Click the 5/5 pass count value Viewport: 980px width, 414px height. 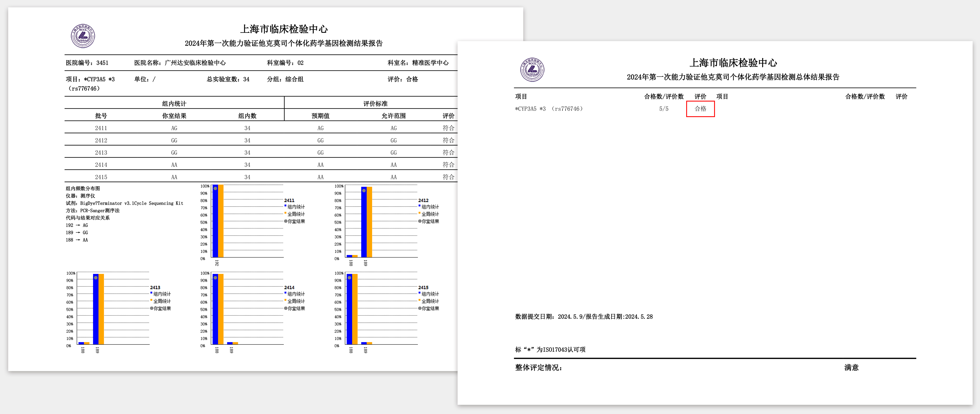(663, 109)
